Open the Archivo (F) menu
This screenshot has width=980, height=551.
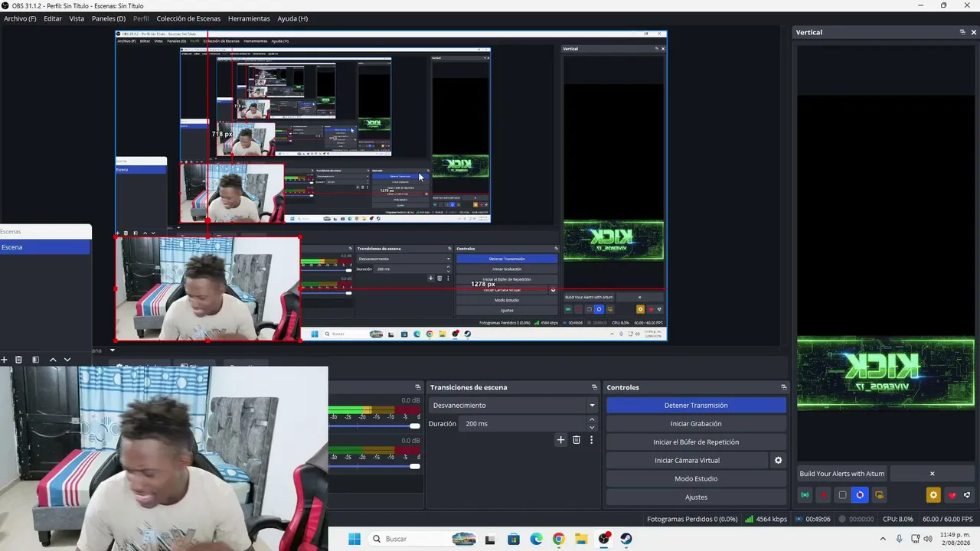click(20, 18)
